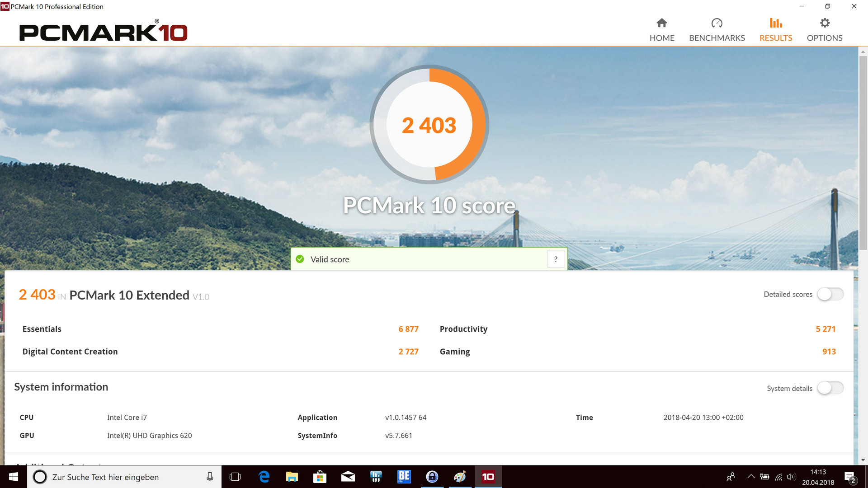Image resolution: width=868 pixels, height=488 pixels.
Task: Click Digital Content Creation score 2 727
Action: click(408, 352)
